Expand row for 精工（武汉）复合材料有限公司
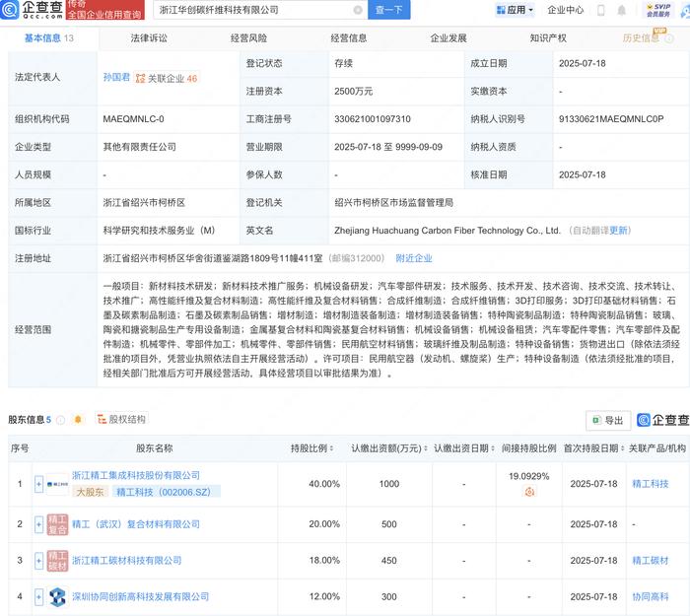The width and height of the screenshot is (690, 616). pos(38,524)
